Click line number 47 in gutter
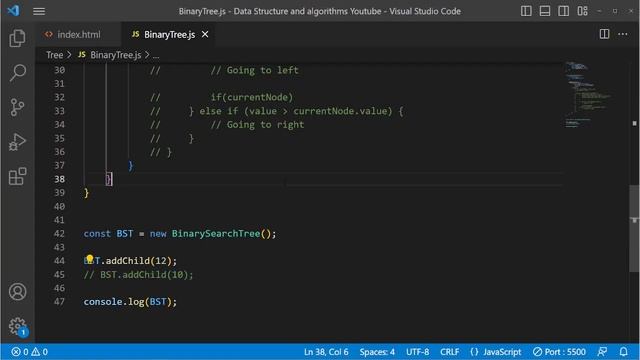This screenshot has width=640, height=360. click(x=59, y=302)
